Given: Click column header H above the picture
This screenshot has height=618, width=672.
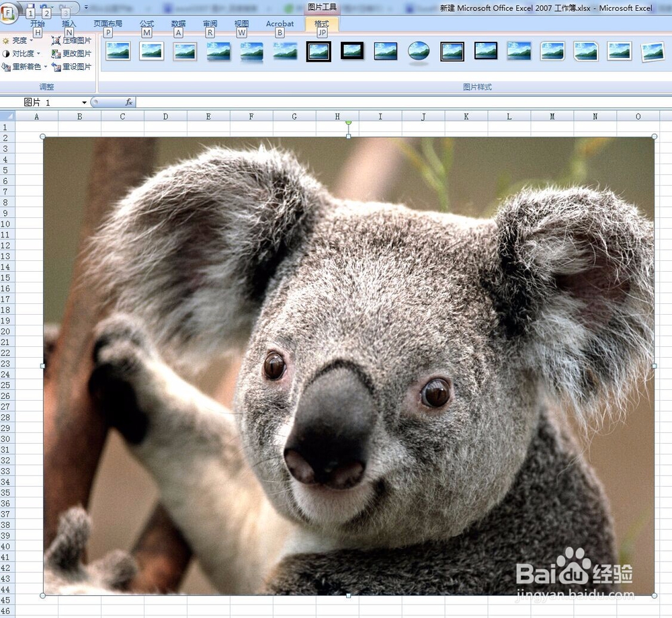Looking at the screenshot, I should (337, 116).
